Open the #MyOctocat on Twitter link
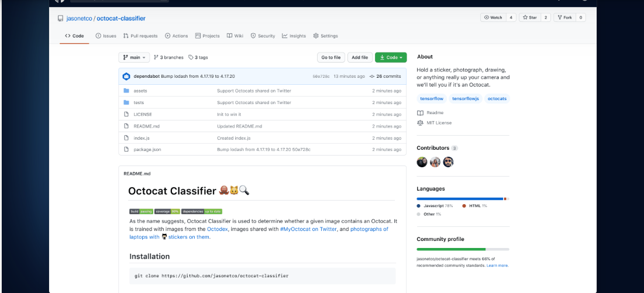 tap(308, 229)
